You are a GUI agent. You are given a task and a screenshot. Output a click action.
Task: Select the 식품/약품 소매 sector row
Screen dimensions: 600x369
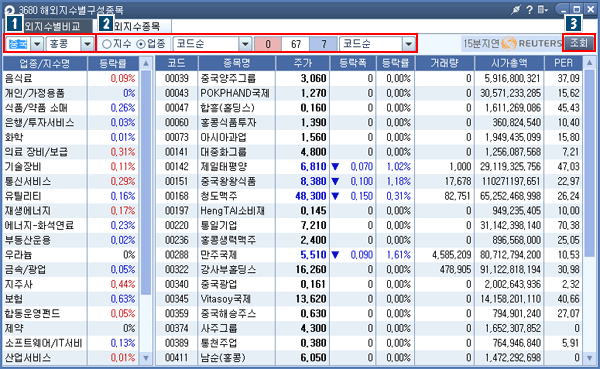point(71,108)
